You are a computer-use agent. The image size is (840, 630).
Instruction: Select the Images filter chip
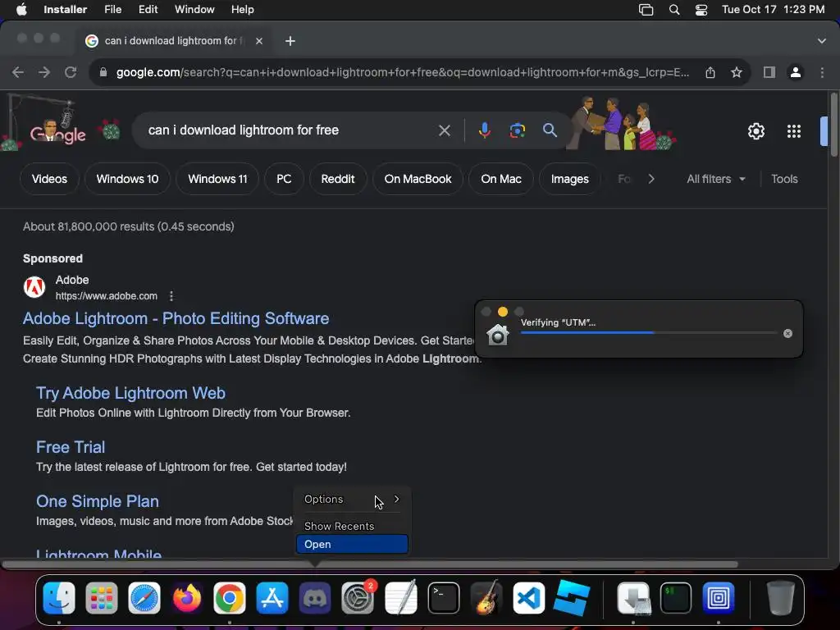tap(569, 179)
